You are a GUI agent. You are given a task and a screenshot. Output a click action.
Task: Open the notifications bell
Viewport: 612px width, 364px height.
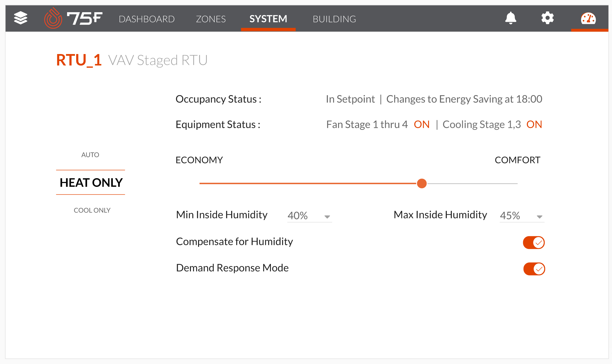pyautogui.click(x=511, y=18)
